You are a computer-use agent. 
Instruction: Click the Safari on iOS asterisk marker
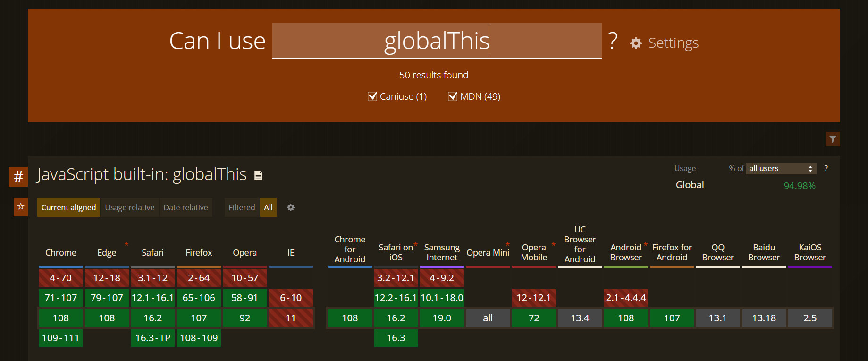point(415,244)
